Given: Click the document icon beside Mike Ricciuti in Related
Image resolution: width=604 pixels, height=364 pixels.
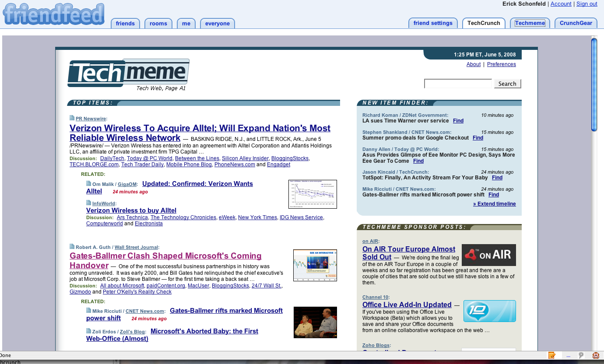Looking at the screenshot, I should [88, 311].
